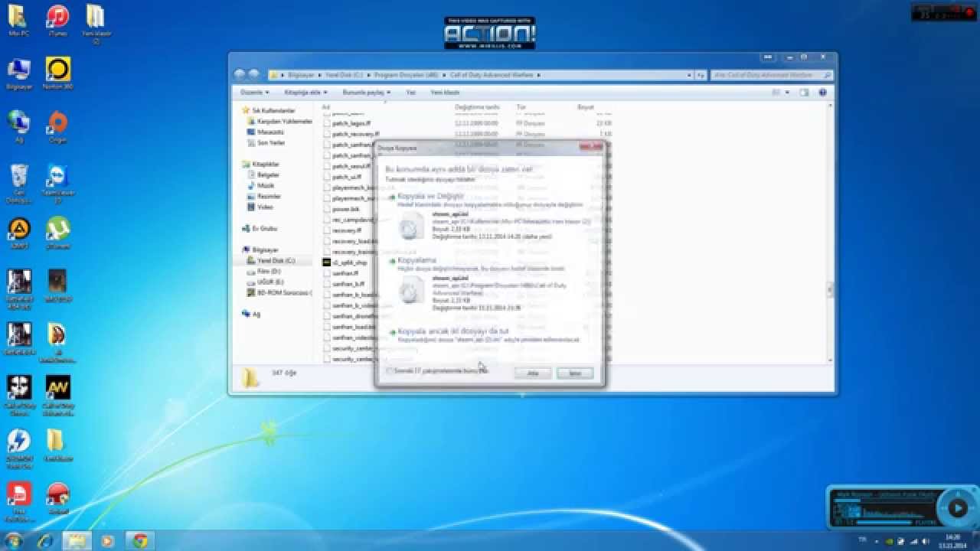Open Internet Explorer from taskbar
980x551 pixels.
pyautogui.click(x=47, y=541)
